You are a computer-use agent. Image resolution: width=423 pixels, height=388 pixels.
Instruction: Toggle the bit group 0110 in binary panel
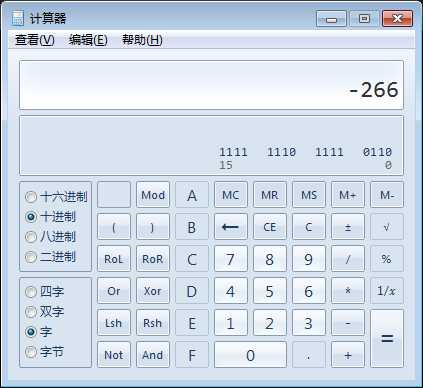(x=377, y=152)
